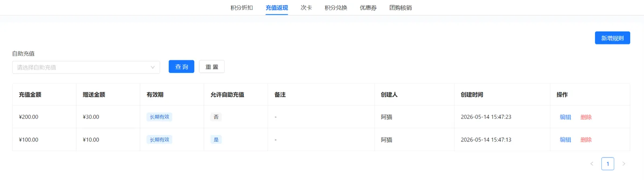The width and height of the screenshot is (644, 180).
Task: Click creator 阿猫 in the ¥200.00 row
Action: point(386,117)
